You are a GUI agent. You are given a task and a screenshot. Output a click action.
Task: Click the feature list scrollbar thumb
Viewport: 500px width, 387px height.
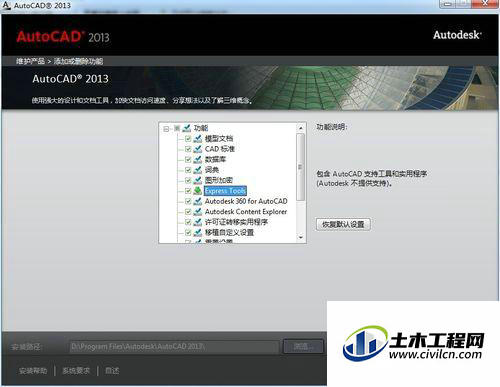[x=300, y=167]
